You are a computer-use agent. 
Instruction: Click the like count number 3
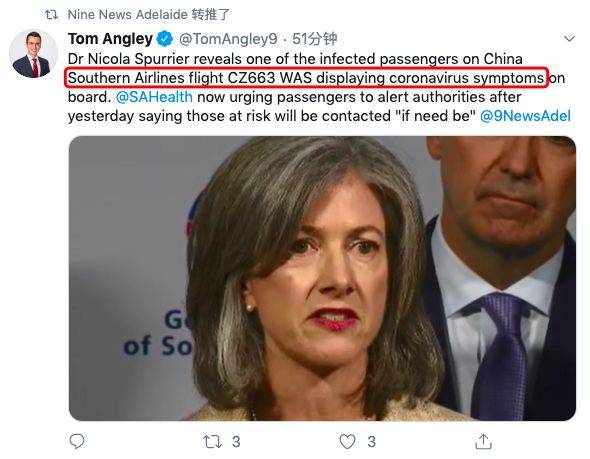[x=371, y=442]
